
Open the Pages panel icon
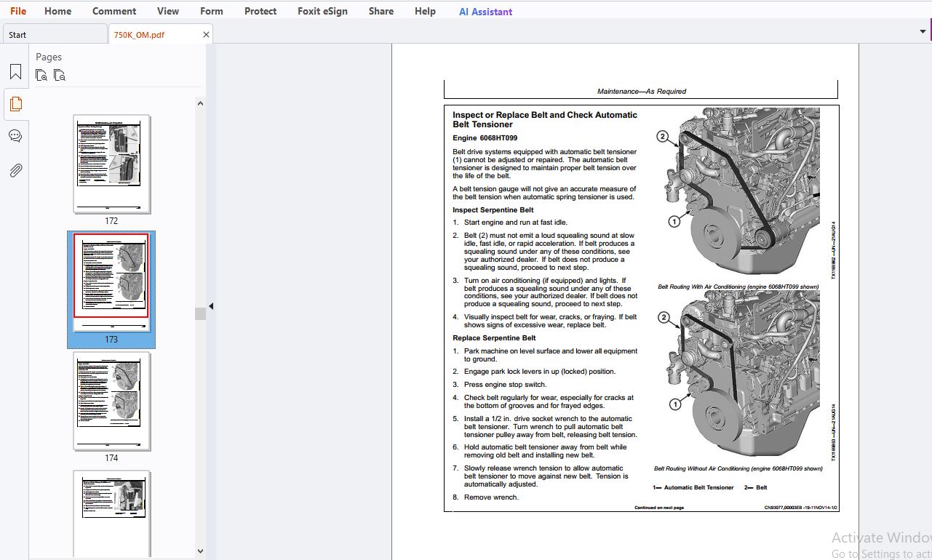pyautogui.click(x=15, y=104)
